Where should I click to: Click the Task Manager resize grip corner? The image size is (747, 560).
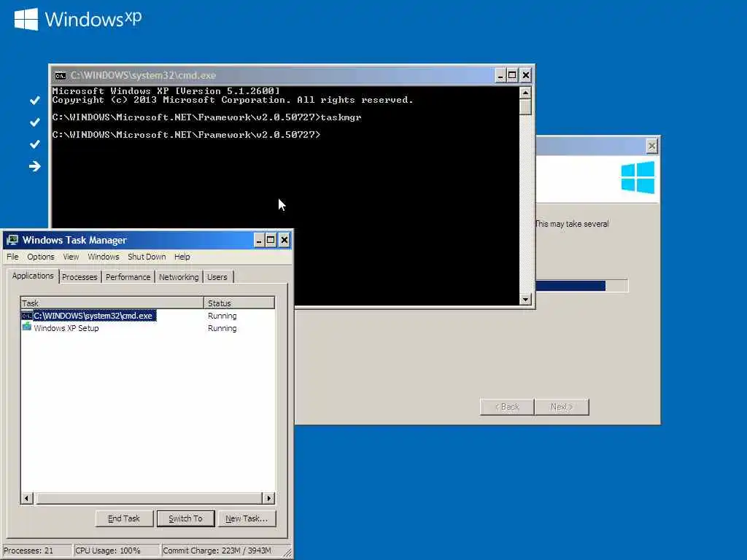click(287, 553)
